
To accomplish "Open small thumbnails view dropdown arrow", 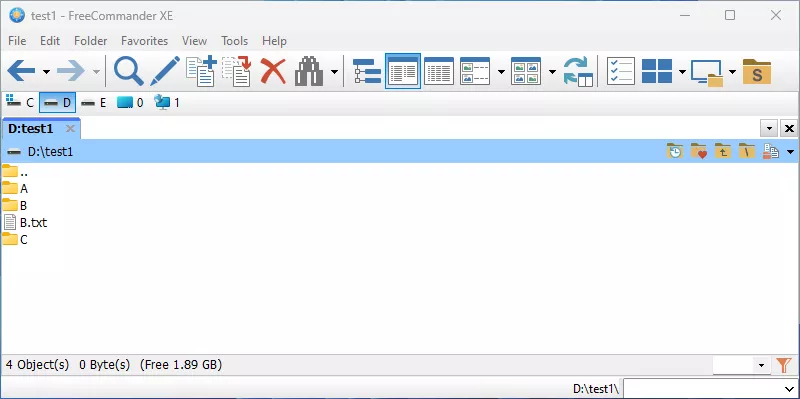I will click(x=501, y=72).
